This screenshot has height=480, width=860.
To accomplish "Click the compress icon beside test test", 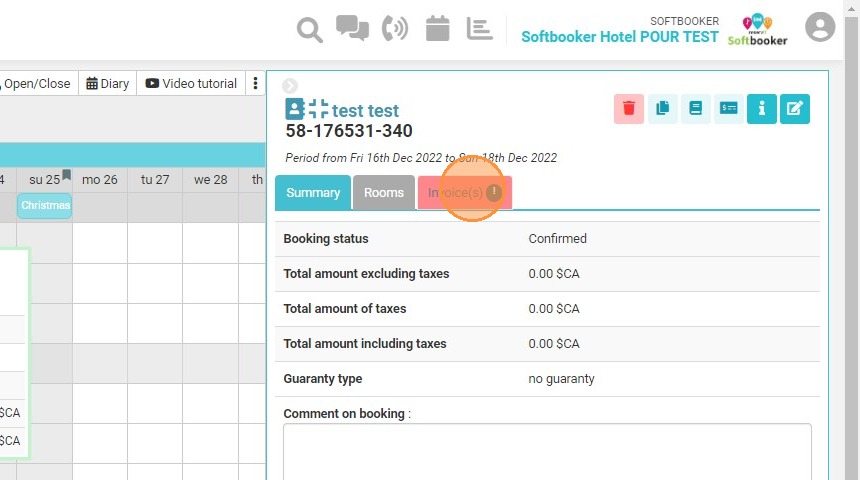I will coord(318,109).
